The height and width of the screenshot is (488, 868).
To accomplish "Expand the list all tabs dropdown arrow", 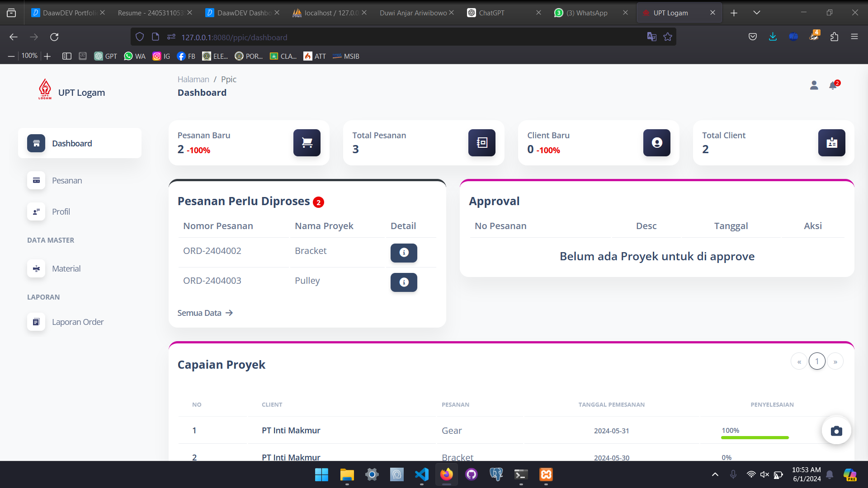I will [x=756, y=13].
